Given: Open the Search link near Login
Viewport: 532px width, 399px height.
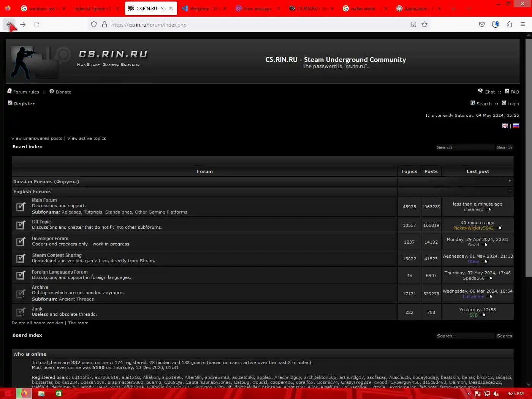Looking at the screenshot, I should [484, 104].
